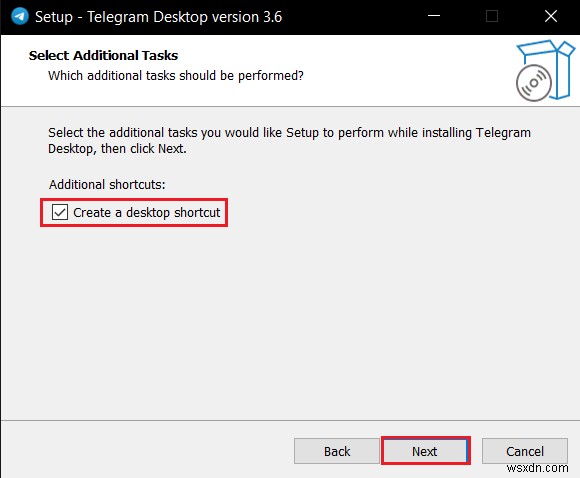The height and width of the screenshot is (478, 580).
Task: Uncheck the desktop shortcut checkbox
Action: pos(60,212)
